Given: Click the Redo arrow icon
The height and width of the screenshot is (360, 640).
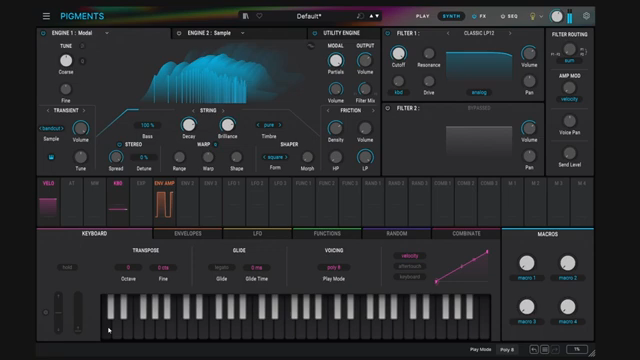Looking at the screenshot, I should click(x=555, y=349).
